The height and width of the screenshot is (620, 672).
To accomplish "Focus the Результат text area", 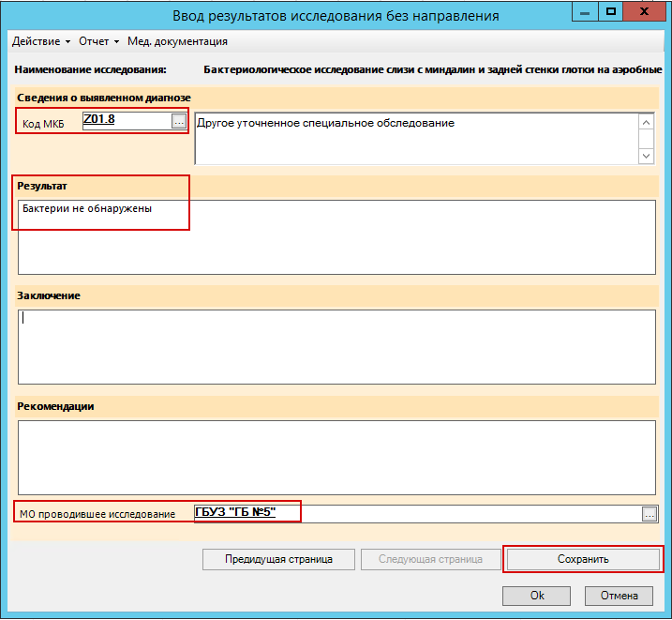I will tap(336, 236).
